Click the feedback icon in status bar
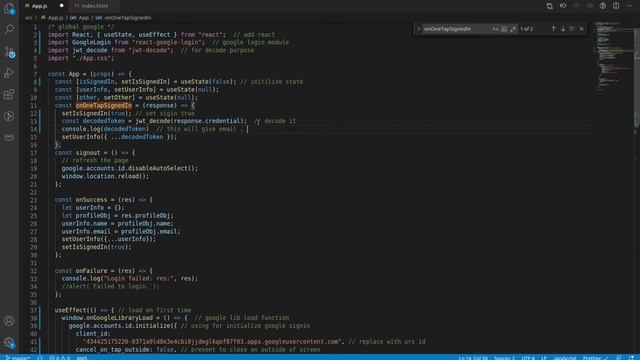Screen dimensions: 640x360 coord(619,358)
